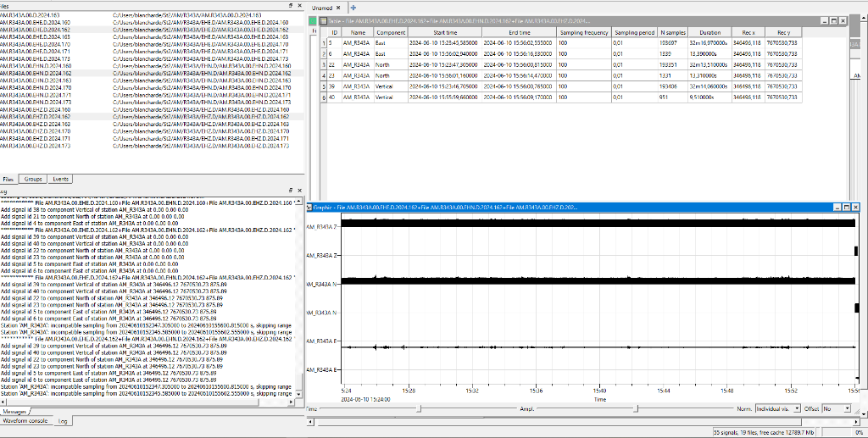
Task: Close the Log panel with its X icon
Action: tap(299, 189)
